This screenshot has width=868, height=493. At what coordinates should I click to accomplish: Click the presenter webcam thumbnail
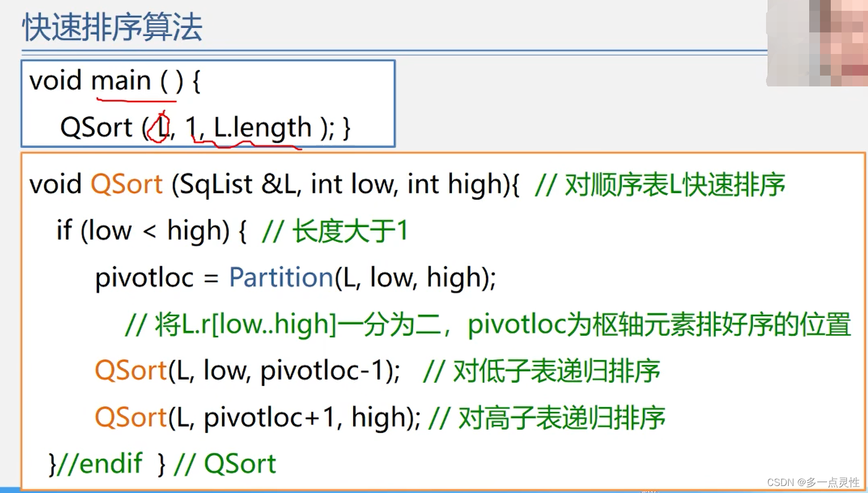[817, 43]
